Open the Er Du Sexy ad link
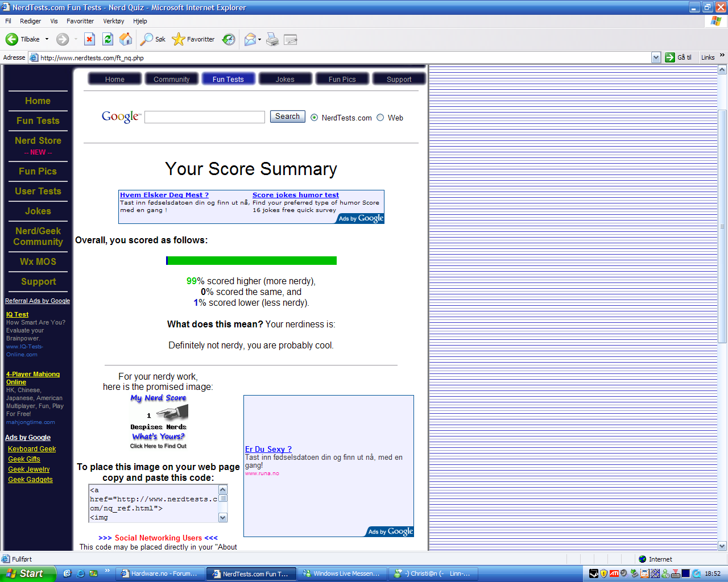The height and width of the screenshot is (582, 728). click(x=268, y=449)
